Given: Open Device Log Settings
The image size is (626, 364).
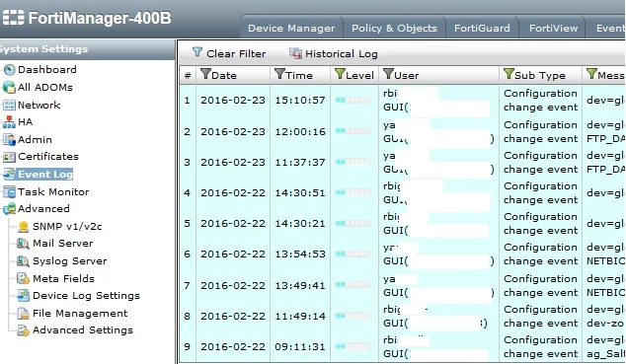Looking at the screenshot, I should 86,296.
